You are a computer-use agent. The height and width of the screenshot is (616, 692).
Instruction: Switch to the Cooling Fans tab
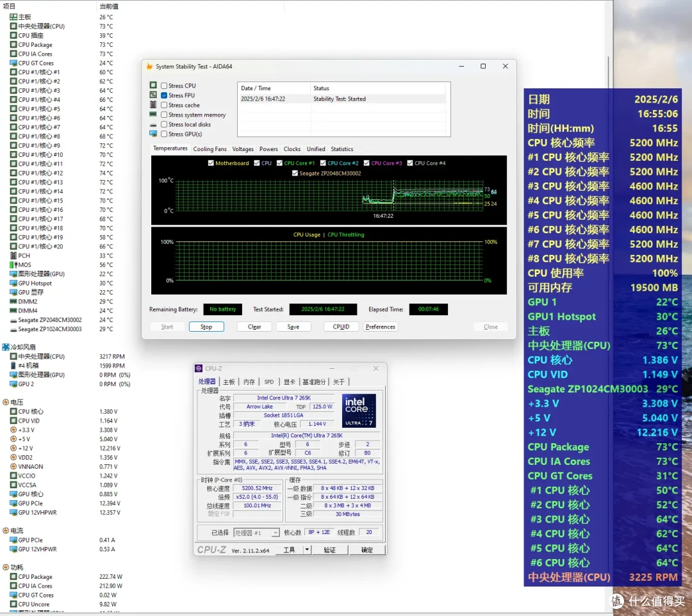click(x=210, y=149)
